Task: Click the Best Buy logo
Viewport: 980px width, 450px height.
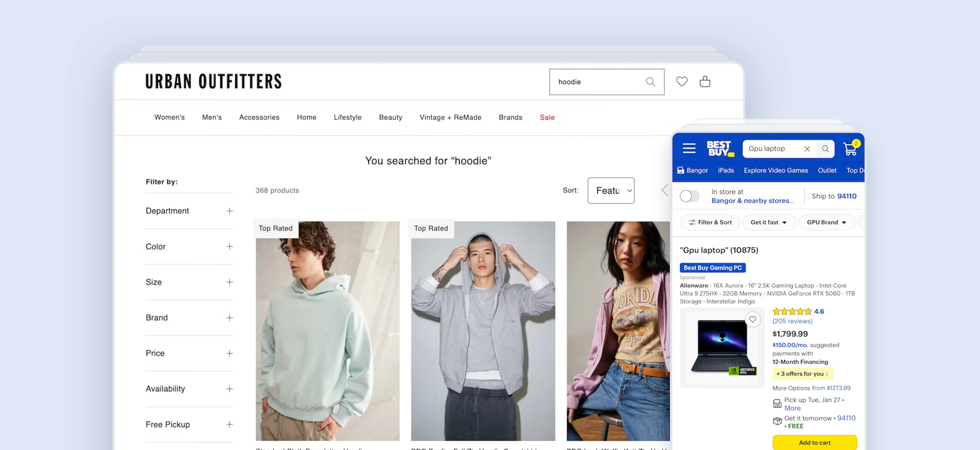Action: pyautogui.click(x=719, y=148)
